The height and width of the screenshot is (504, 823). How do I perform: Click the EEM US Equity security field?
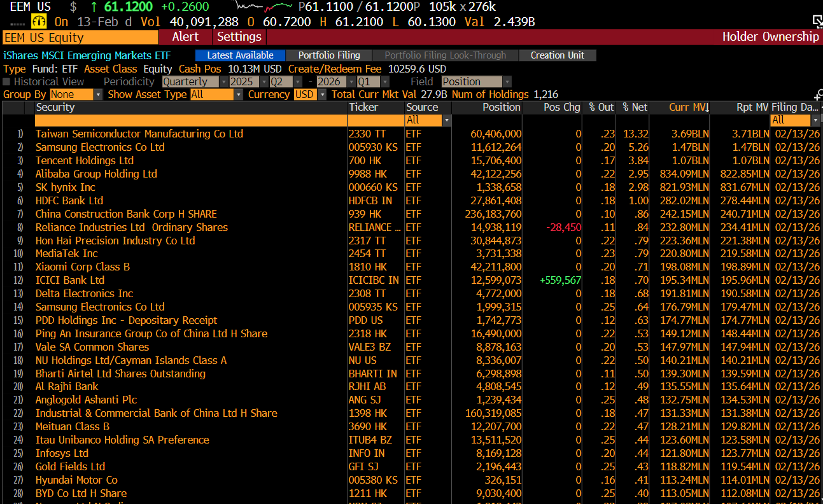pos(80,38)
